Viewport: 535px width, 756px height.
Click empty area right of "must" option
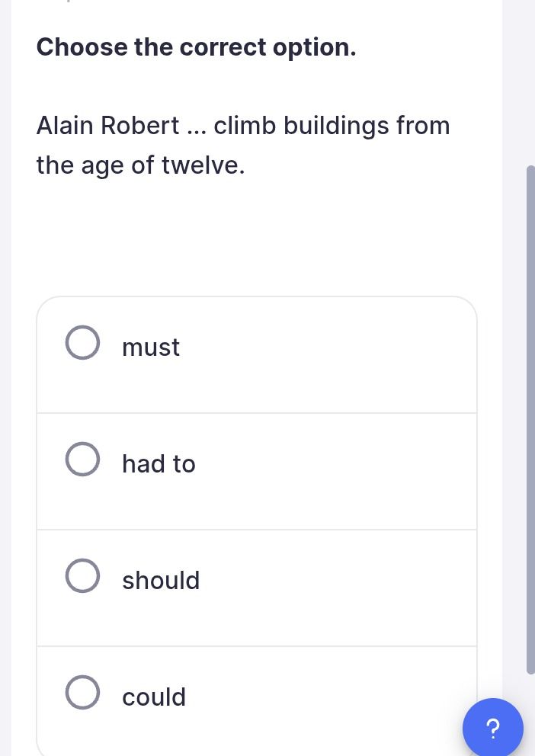coord(328,354)
